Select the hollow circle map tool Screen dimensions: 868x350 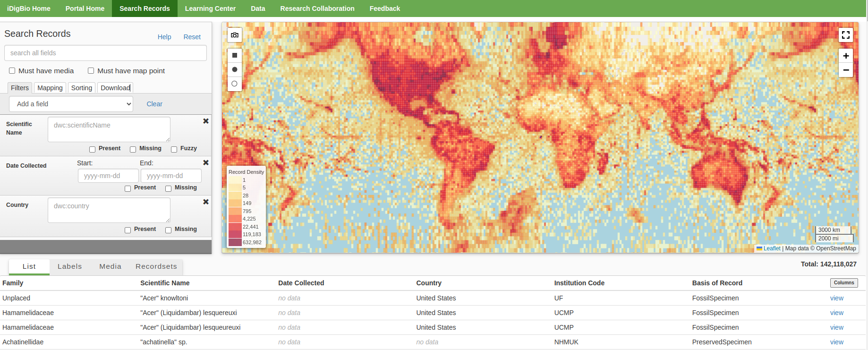[x=235, y=84]
